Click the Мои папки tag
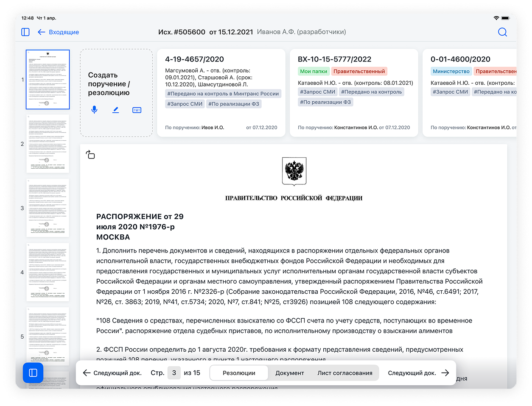The height and width of the screenshot is (406, 532). coord(314,71)
